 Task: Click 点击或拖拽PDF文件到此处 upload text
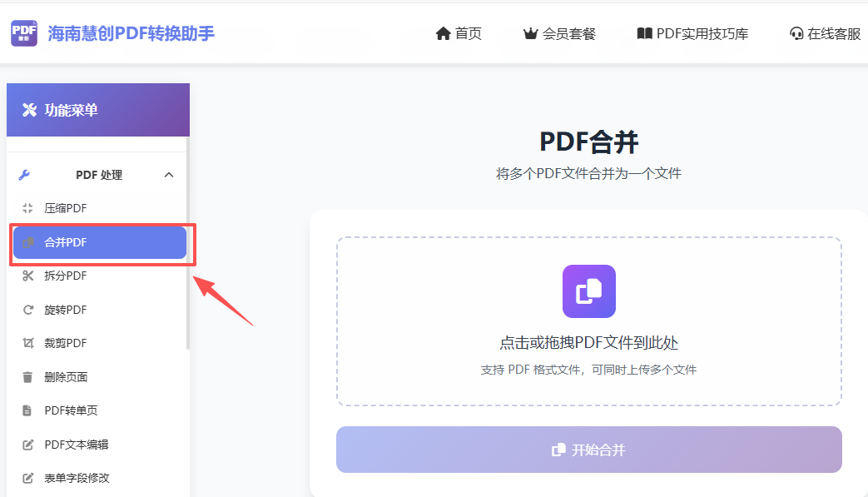tap(589, 343)
